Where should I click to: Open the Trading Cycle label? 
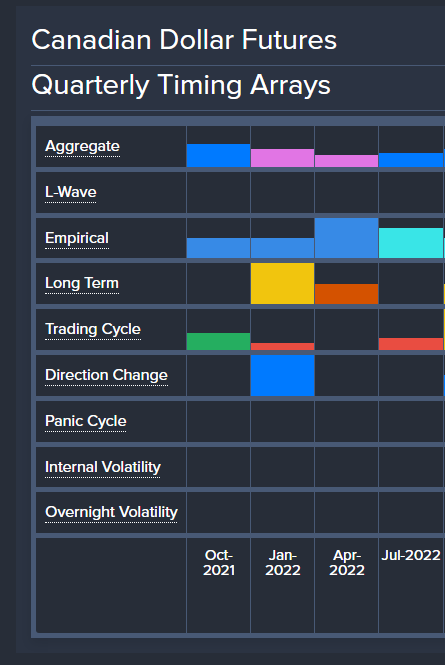93,329
